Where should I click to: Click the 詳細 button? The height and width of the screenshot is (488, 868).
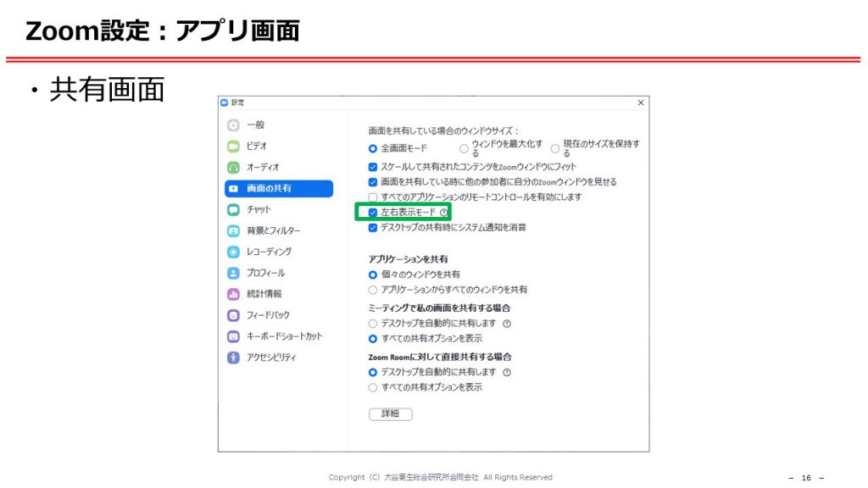pyautogui.click(x=390, y=413)
